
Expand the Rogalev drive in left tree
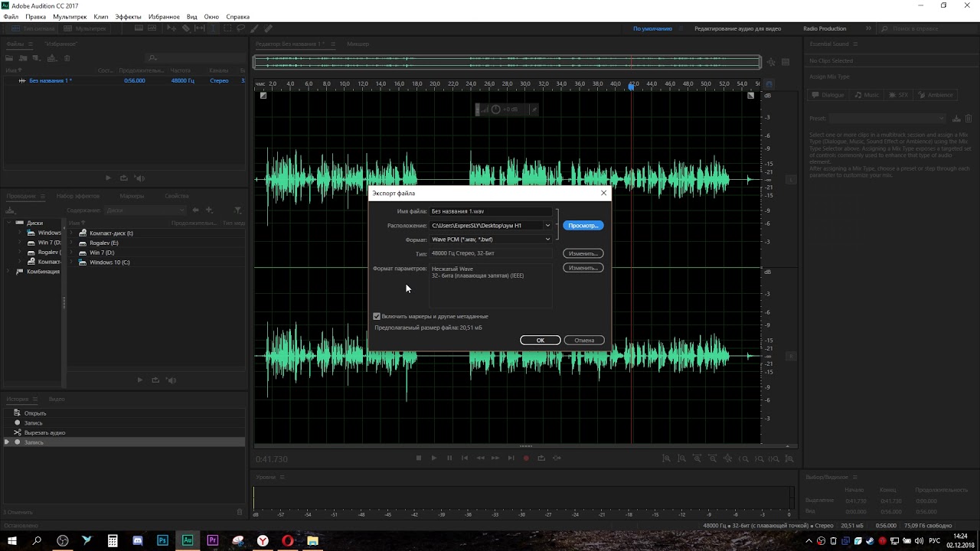point(19,252)
